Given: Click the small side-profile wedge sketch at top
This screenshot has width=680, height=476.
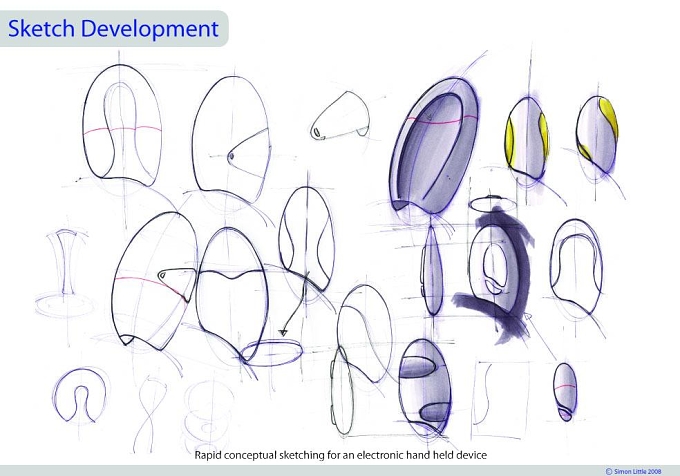Looking at the screenshot, I should point(340,116).
